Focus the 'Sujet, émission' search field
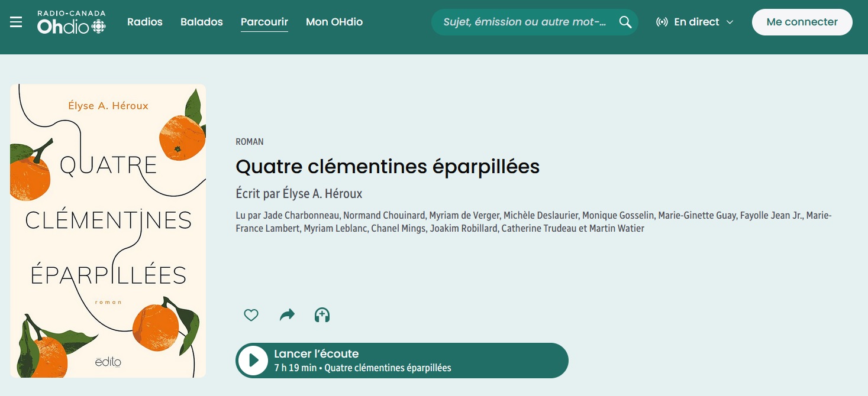This screenshot has width=868, height=396. coord(524,22)
